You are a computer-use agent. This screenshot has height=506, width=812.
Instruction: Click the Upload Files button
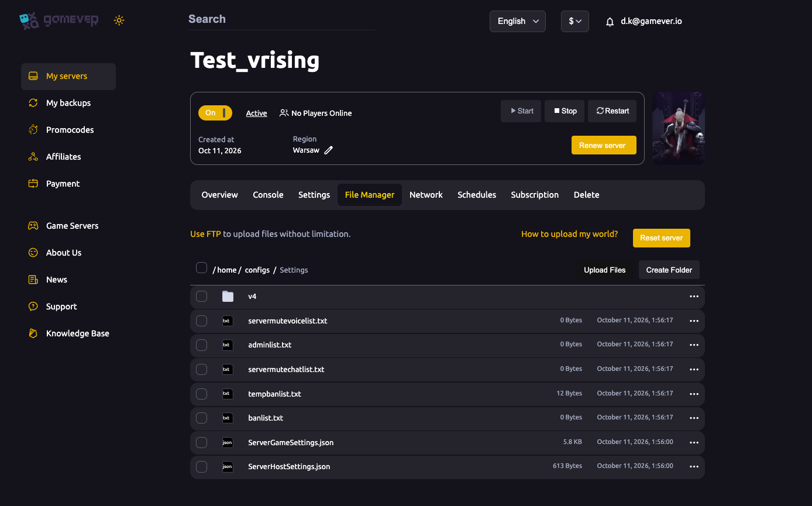coord(605,270)
